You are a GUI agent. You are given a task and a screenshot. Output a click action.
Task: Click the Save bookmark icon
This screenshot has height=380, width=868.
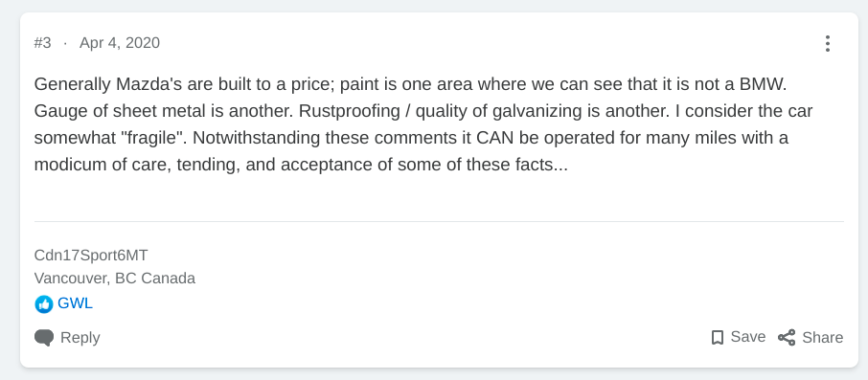click(718, 338)
